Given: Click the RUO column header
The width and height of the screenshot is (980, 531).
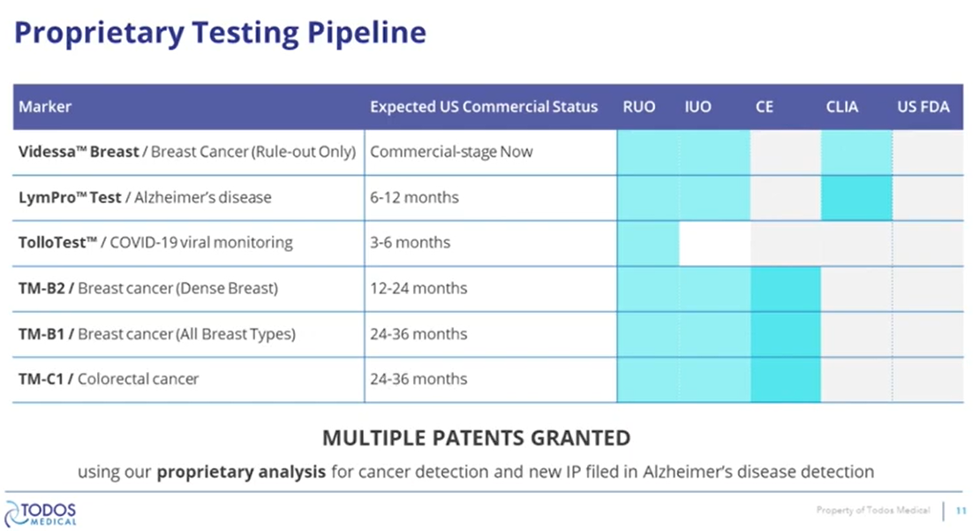Looking at the screenshot, I should (638, 107).
